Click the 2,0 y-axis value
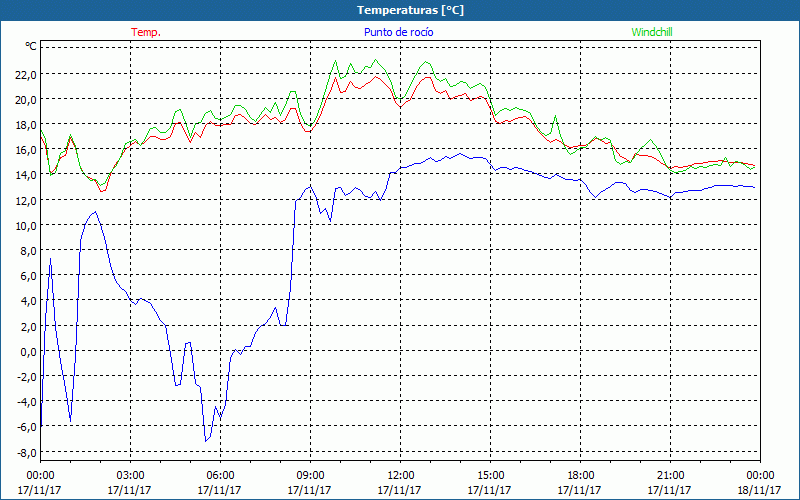 tap(28, 327)
